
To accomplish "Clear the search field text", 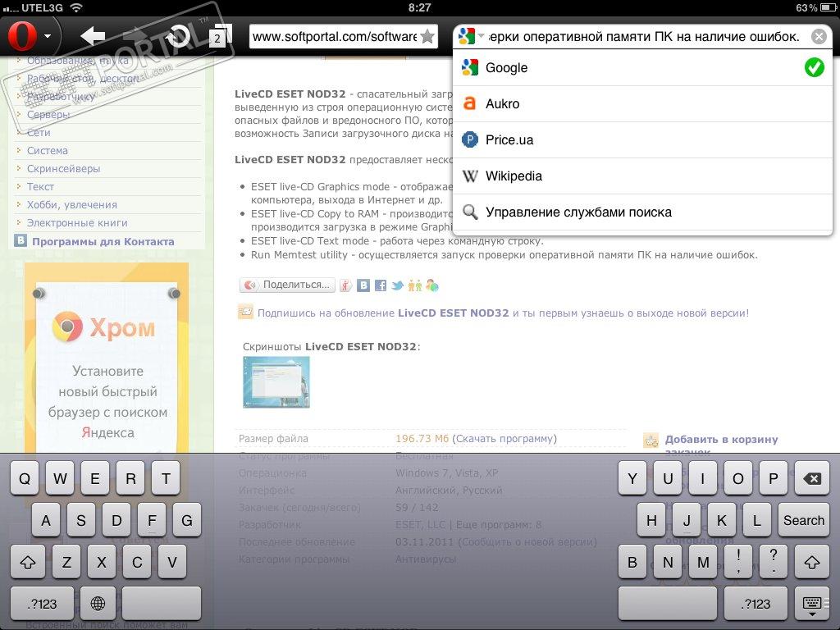I will click(819, 36).
